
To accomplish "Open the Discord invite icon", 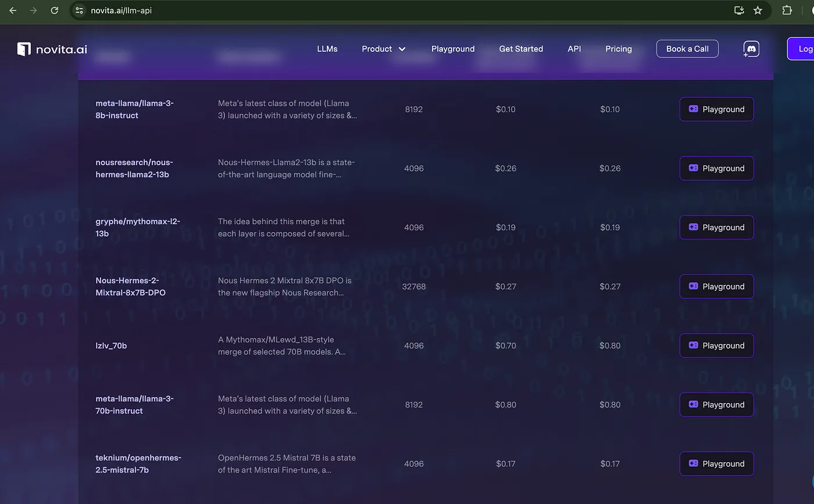I will (x=751, y=49).
